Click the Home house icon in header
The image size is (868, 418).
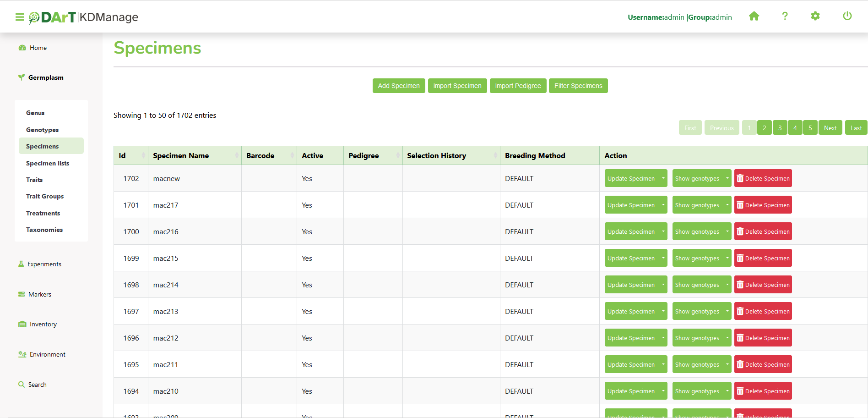tap(754, 16)
